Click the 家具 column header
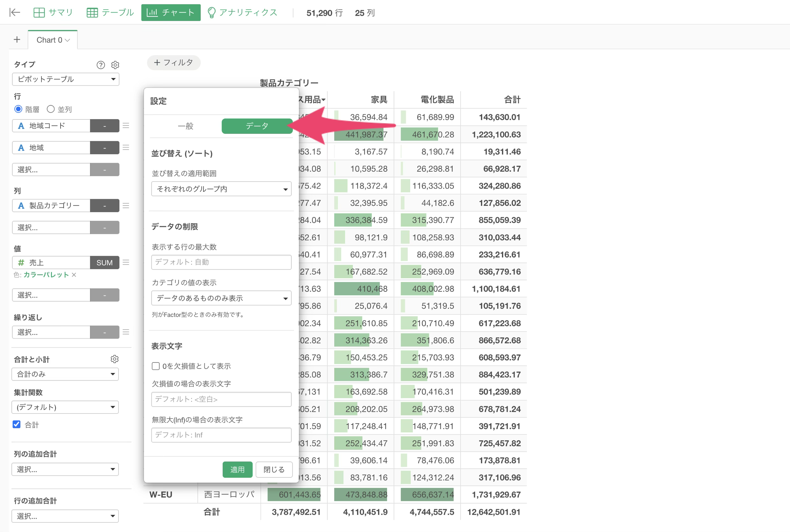Image resolution: width=790 pixels, height=532 pixels. pyautogui.click(x=379, y=100)
